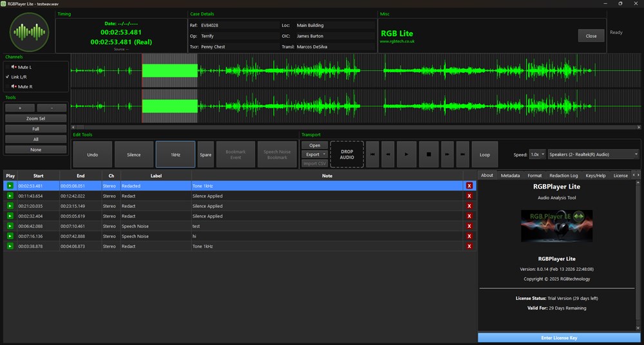Play the bookmark starting at 00:02:53.481
Image resolution: width=644 pixels, height=345 pixels.
point(10,186)
